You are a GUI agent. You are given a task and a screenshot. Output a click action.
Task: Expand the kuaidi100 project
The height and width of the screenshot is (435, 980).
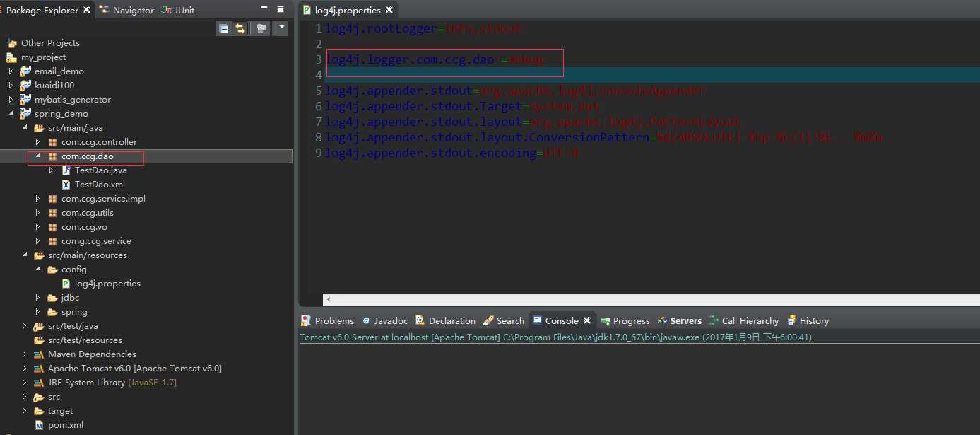11,85
